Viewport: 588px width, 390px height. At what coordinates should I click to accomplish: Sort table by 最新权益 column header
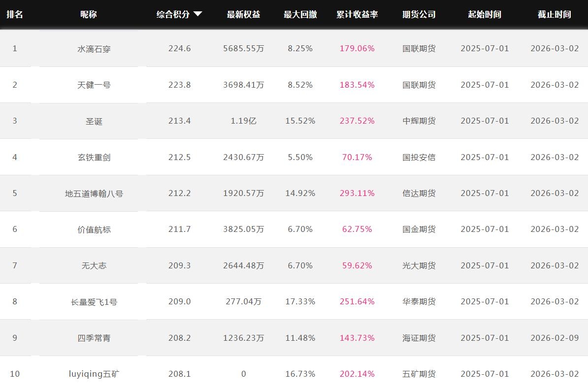(x=243, y=14)
